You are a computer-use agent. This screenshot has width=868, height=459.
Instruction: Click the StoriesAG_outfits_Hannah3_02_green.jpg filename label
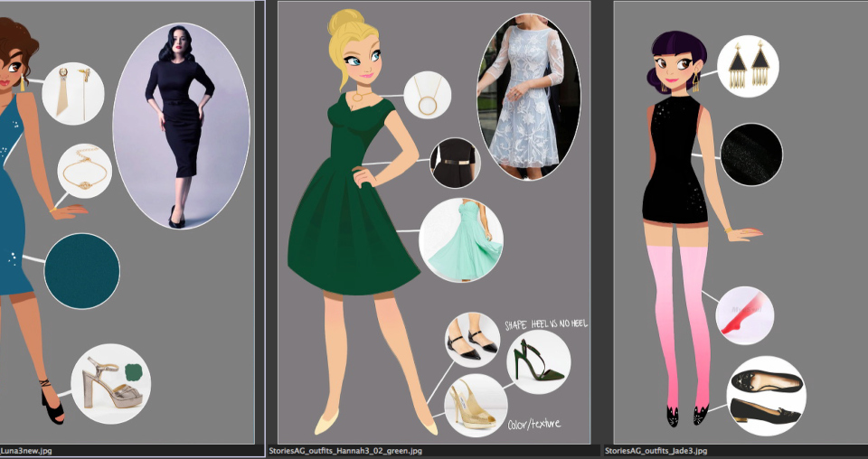(x=345, y=450)
